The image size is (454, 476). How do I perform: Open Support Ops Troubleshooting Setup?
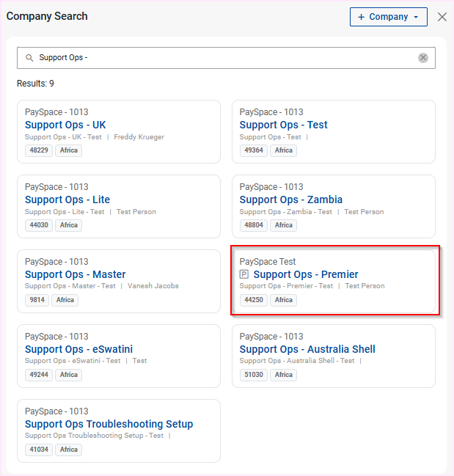click(109, 424)
